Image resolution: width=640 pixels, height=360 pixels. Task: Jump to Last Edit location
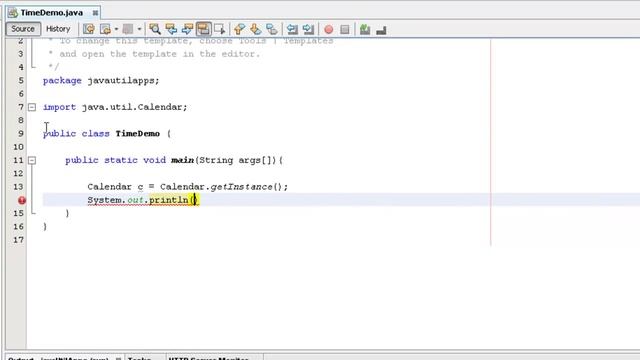pos(89,29)
